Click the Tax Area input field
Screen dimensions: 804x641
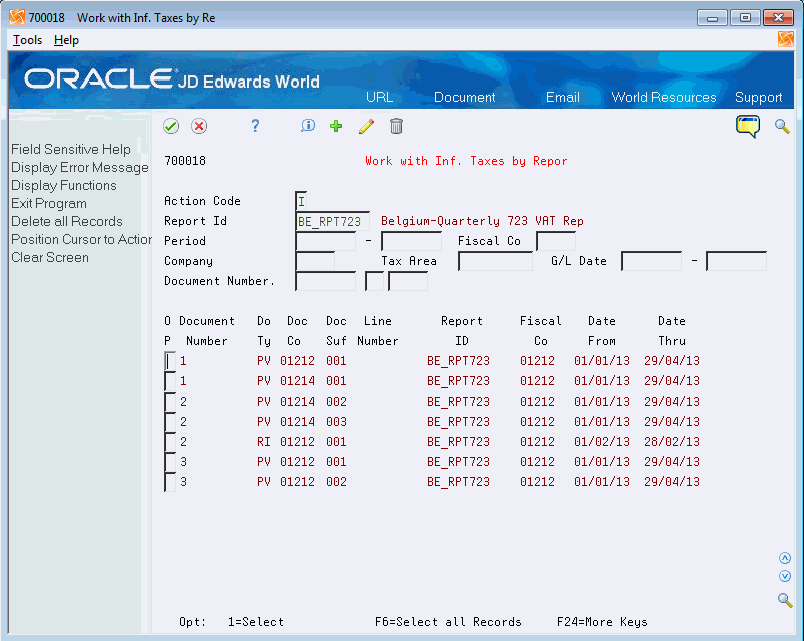click(x=495, y=261)
